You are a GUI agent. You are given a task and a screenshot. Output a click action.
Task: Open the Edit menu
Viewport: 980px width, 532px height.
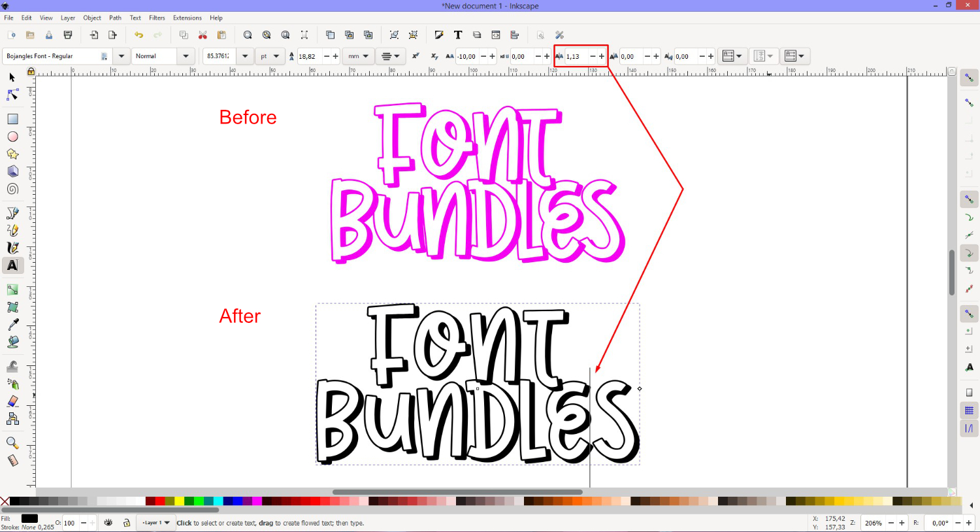coord(26,18)
